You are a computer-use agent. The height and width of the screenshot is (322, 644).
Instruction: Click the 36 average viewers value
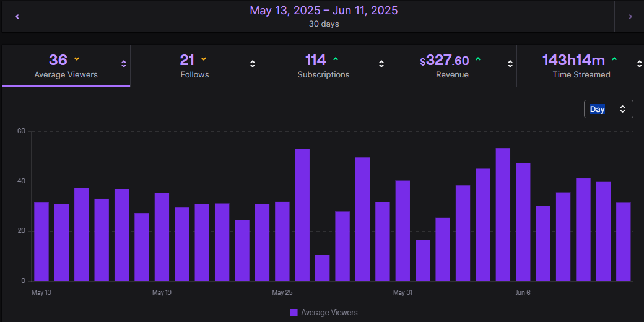[x=58, y=60]
